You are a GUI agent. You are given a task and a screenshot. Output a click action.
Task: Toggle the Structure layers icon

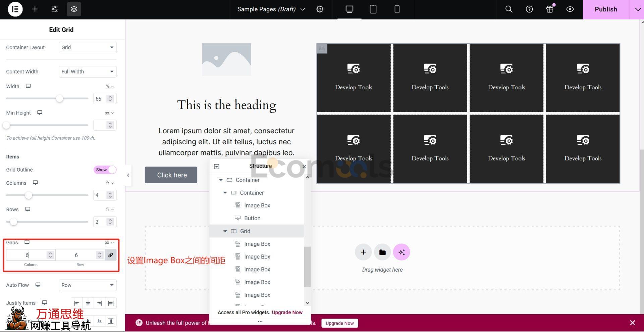(x=74, y=9)
